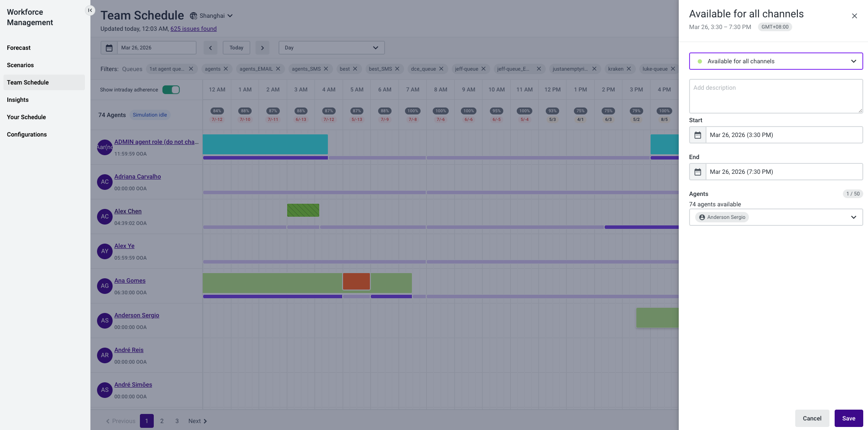Open the Day view dropdown

tap(332, 48)
